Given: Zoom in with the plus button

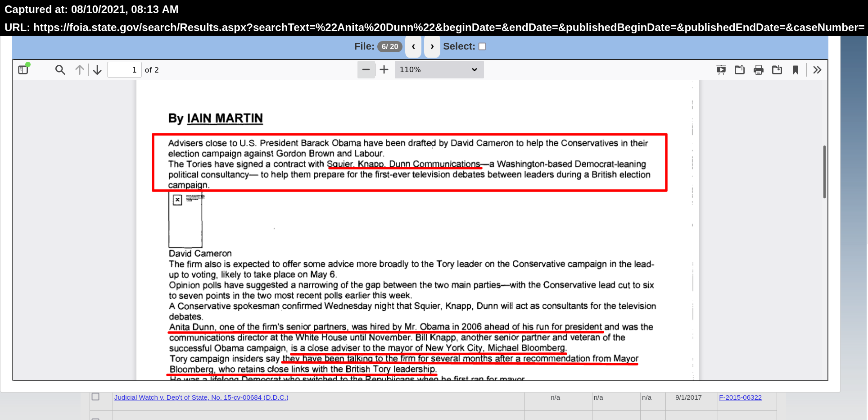Looking at the screenshot, I should click(384, 69).
